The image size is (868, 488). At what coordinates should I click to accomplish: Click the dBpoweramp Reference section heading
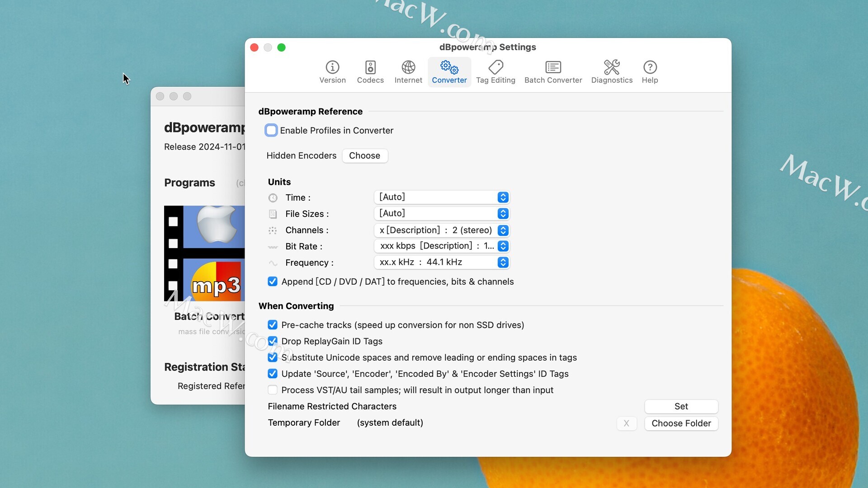point(311,112)
